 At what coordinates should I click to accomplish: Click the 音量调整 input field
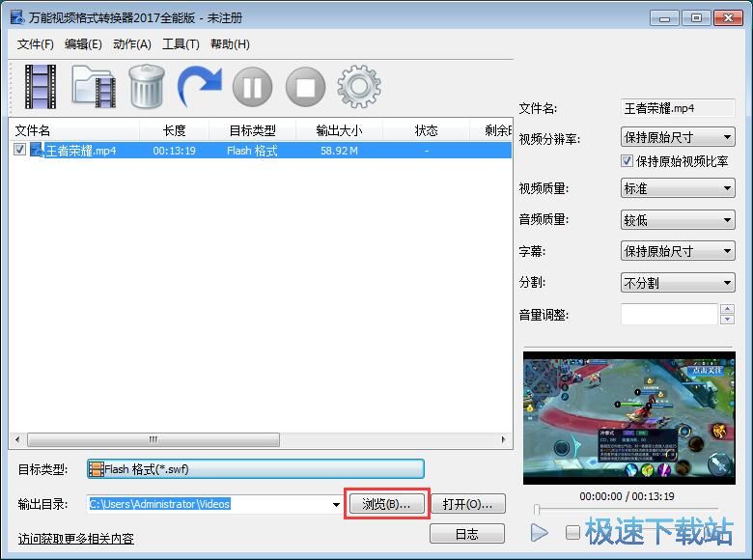pos(669,314)
